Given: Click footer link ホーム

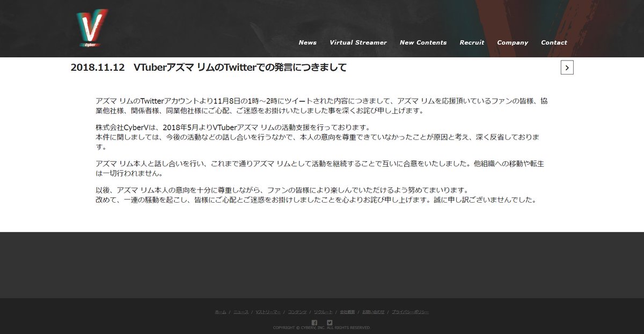Looking at the screenshot, I should [221, 312].
